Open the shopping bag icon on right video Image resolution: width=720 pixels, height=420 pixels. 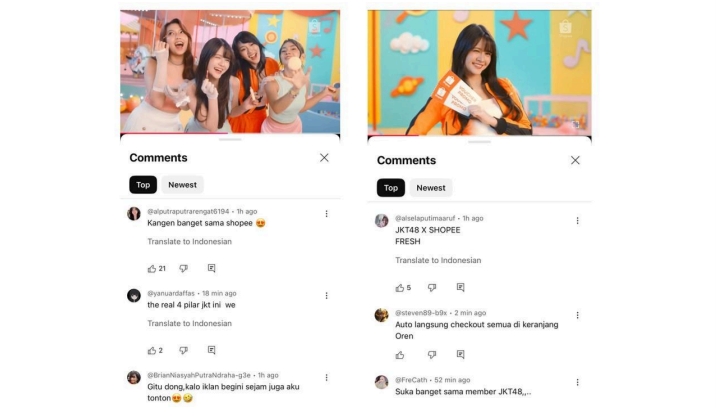click(x=566, y=27)
